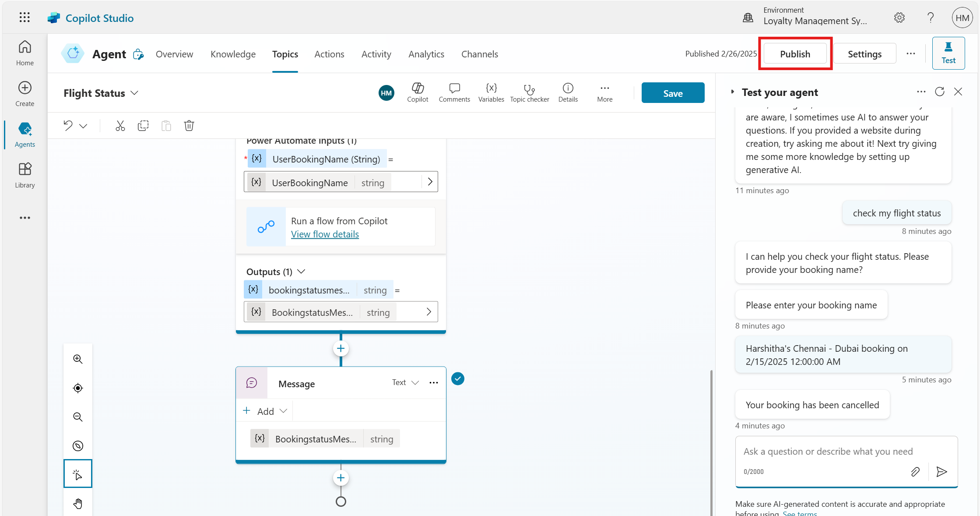Click the Publish button

795,54
